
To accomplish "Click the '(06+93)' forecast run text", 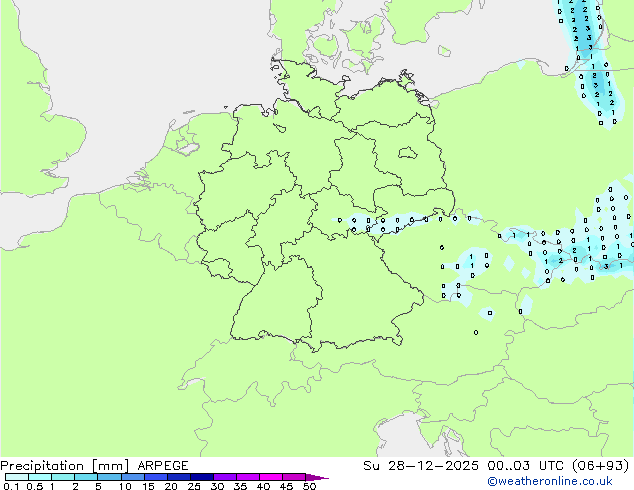I will point(601,466).
